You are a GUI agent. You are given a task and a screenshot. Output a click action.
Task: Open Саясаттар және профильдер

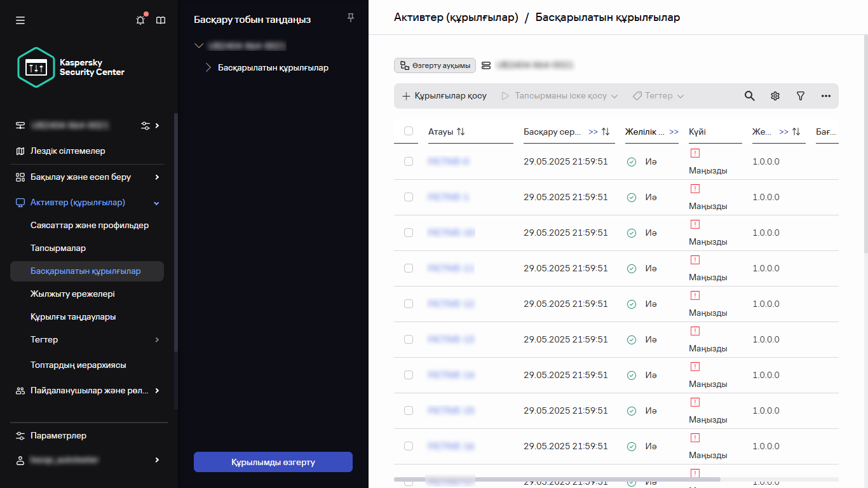click(89, 225)
